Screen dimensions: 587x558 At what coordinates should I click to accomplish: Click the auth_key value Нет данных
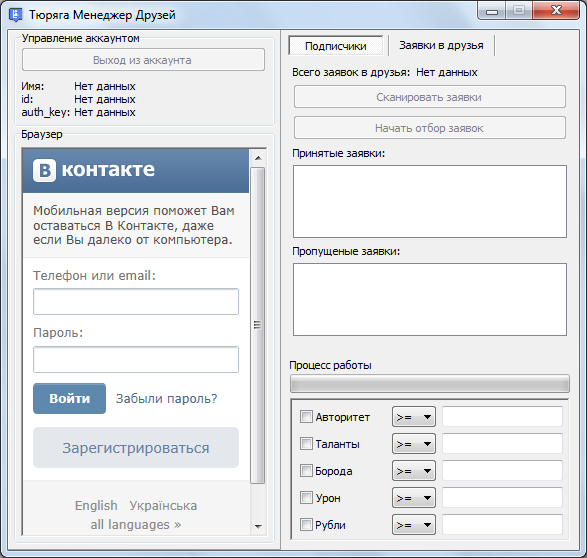(105, 112)
